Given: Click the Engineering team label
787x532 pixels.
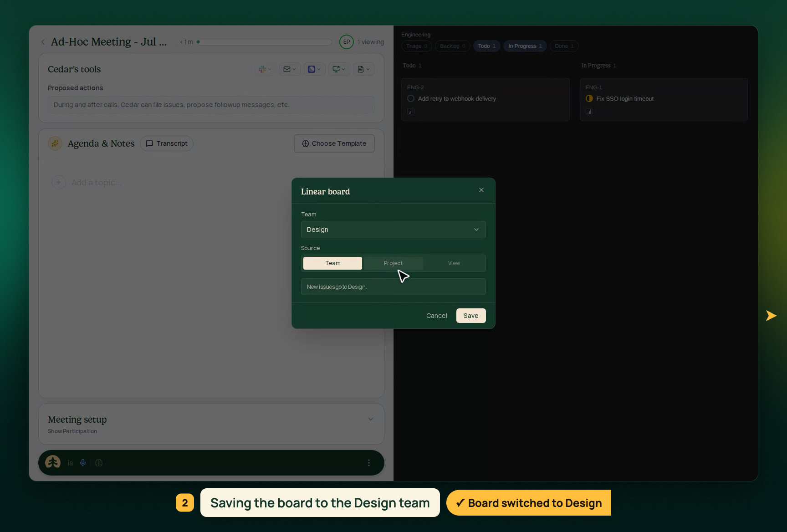Looking at the screenshot, I should coord(416,35).
